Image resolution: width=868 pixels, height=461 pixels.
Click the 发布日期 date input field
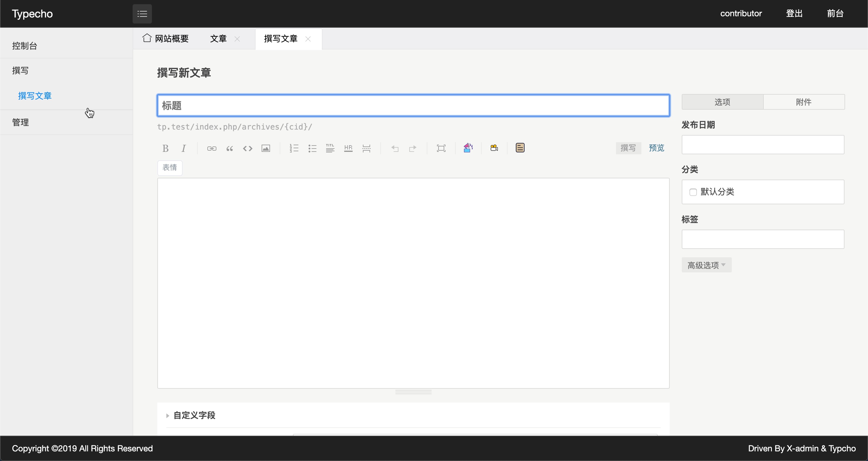pos(763,145)
